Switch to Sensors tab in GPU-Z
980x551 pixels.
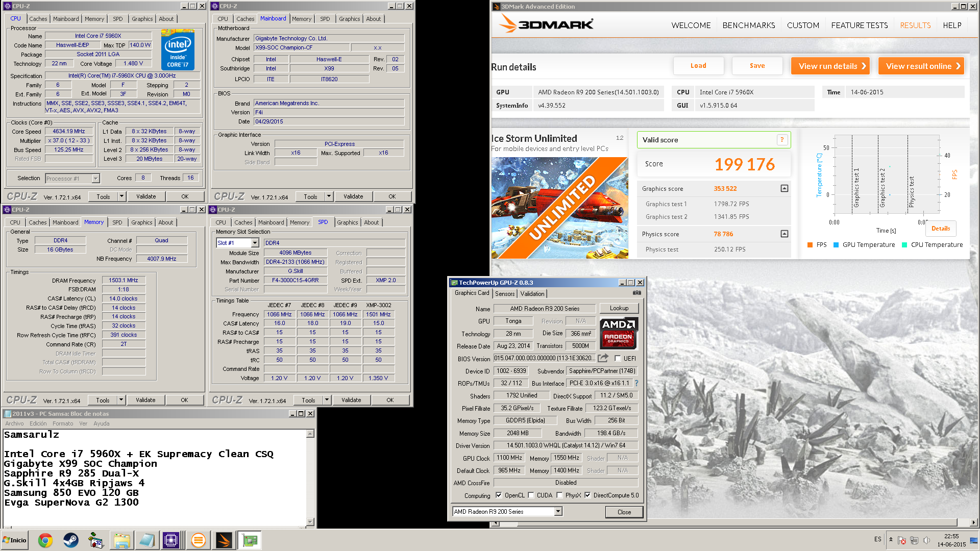point(505,293)
